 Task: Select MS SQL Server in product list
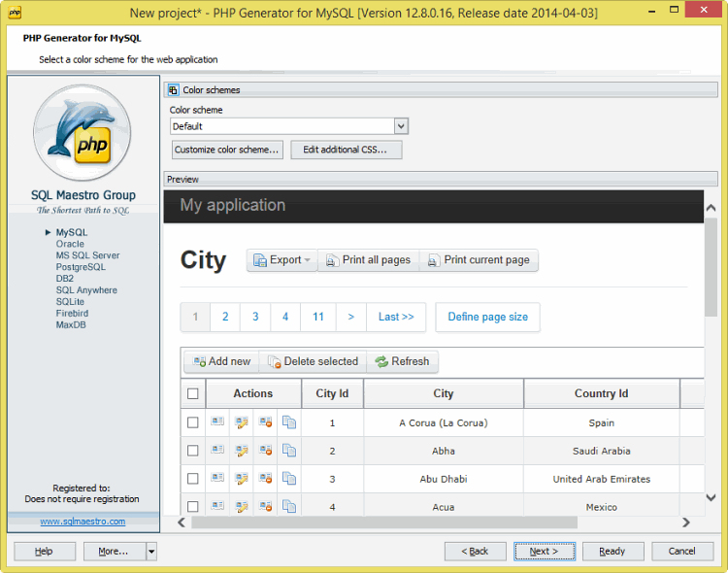pyautogui.click(x=87, y=255)
